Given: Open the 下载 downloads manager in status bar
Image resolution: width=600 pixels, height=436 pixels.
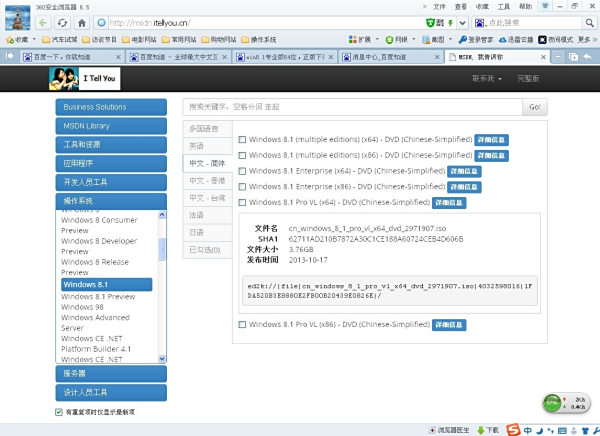Looking at the screenshot, I should (488, 430).
